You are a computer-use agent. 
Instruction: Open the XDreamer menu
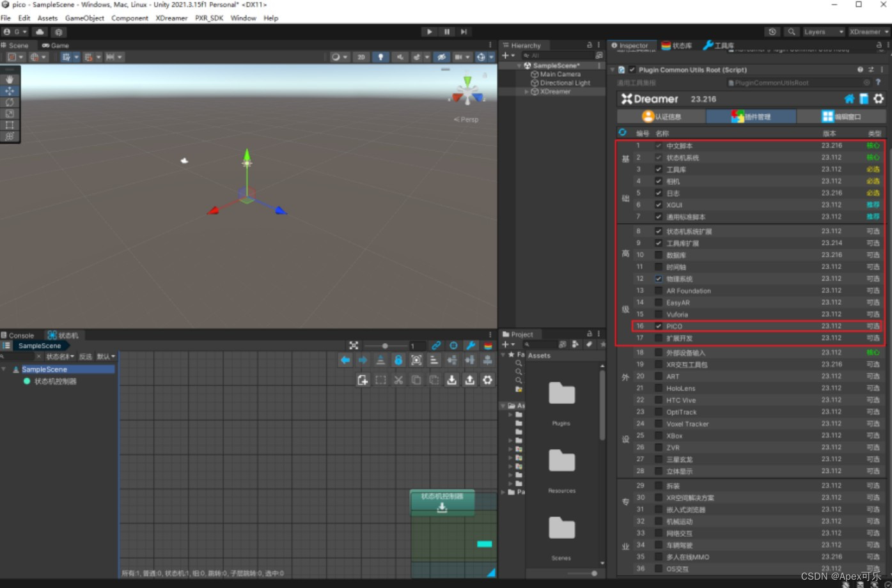[x=171, y=18]
